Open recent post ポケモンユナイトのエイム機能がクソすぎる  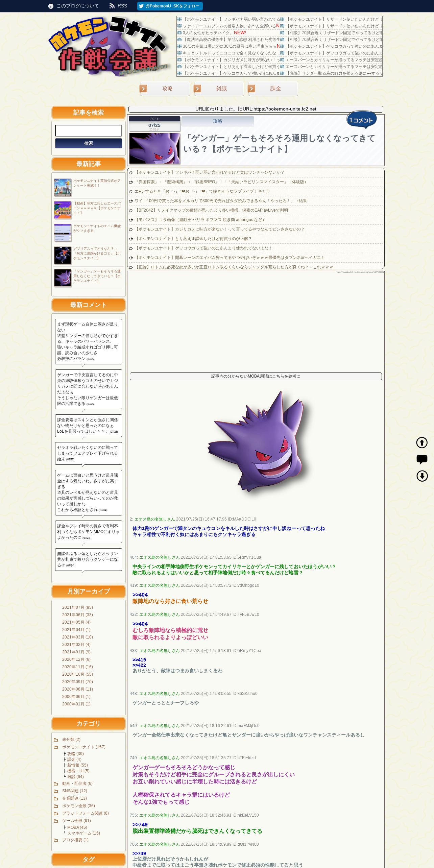(x=97, y=228)
